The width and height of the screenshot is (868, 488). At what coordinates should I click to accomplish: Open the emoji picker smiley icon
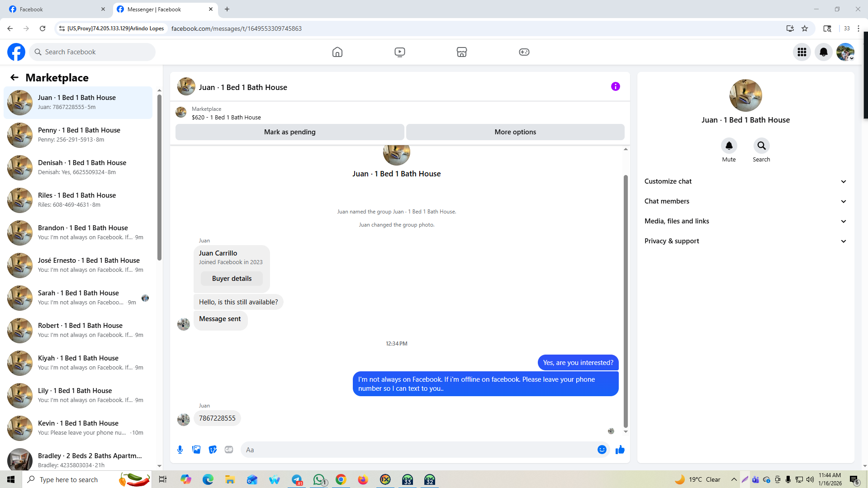pyautogui.click(x=602, y=450)
